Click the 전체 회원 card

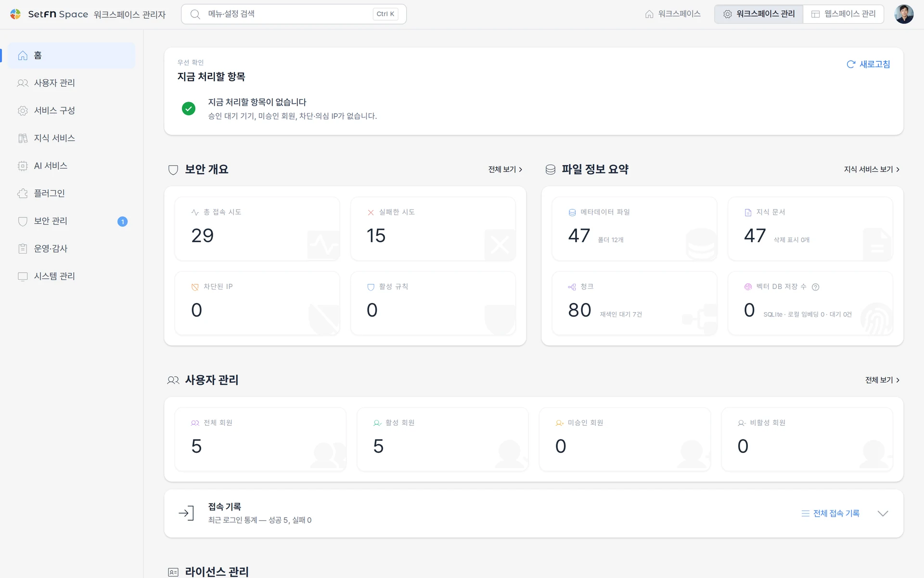pos(260,439)
